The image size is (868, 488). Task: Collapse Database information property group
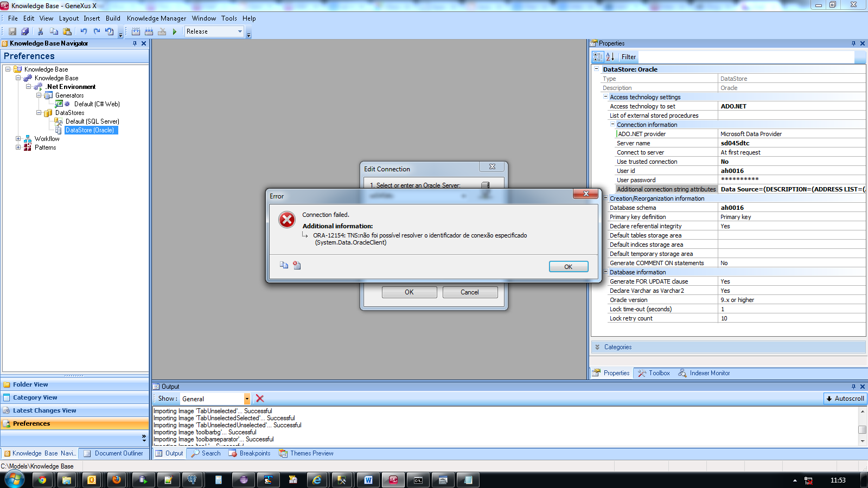click(x=605, y=272)
